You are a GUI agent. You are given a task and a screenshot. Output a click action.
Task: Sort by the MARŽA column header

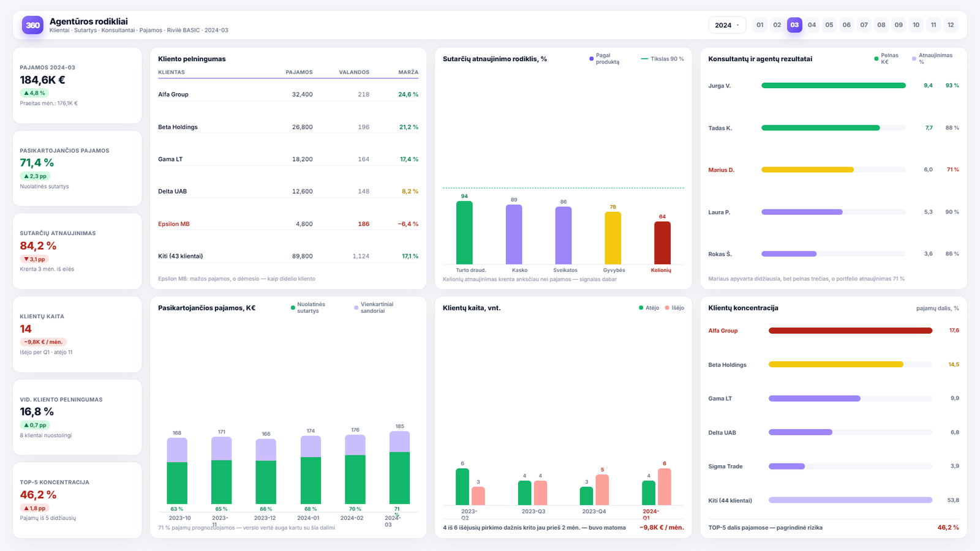408,72
